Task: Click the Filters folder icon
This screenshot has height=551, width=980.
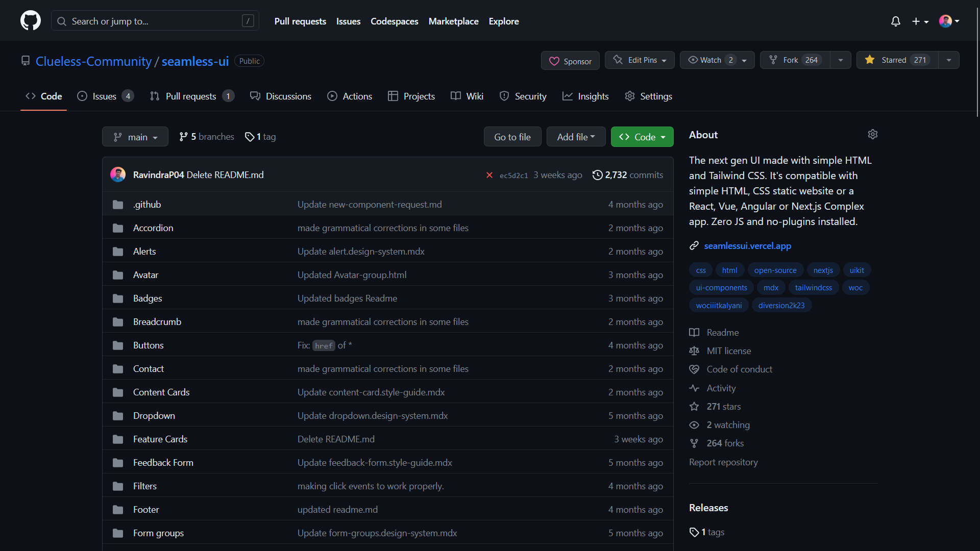Action: click(x=118, y=486)
